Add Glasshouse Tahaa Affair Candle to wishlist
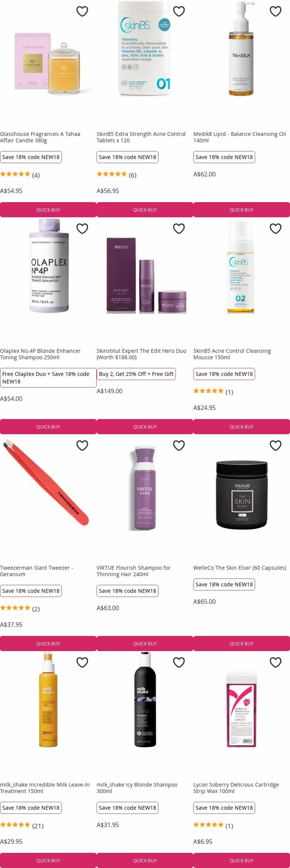The width and height of the screenshot is (290, 868). click(x=82, y=11)
